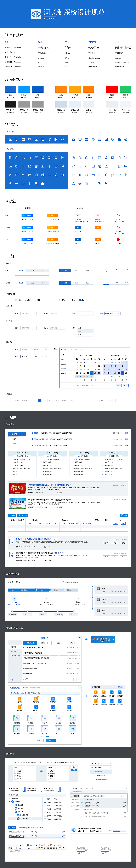Viewport: 136px width, 868px height.
Task: Select the 默认 radio button
Action: coord(16,300)
